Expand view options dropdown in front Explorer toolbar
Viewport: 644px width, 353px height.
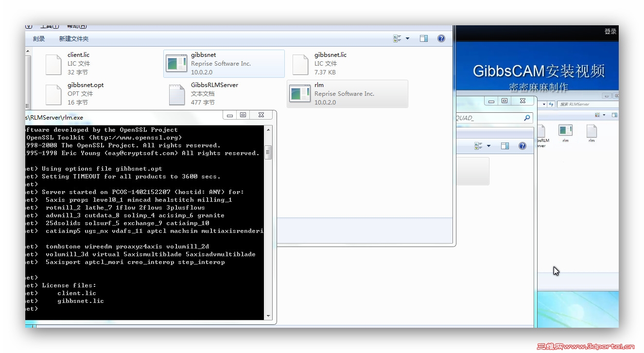pos(407,38)
